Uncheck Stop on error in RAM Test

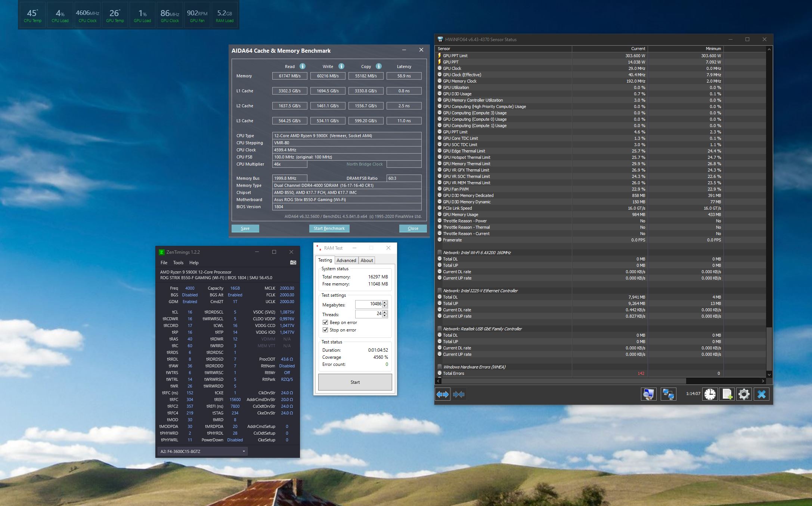tap(325, 330)
